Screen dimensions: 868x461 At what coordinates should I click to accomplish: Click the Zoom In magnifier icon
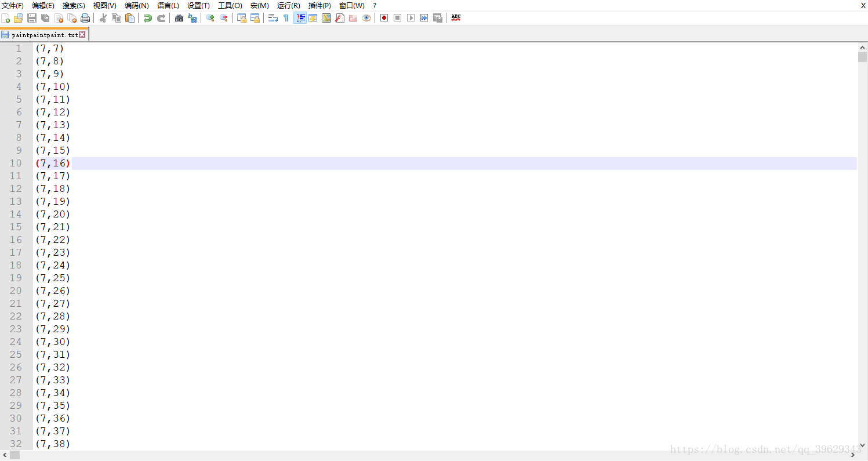tap(210, 18)
